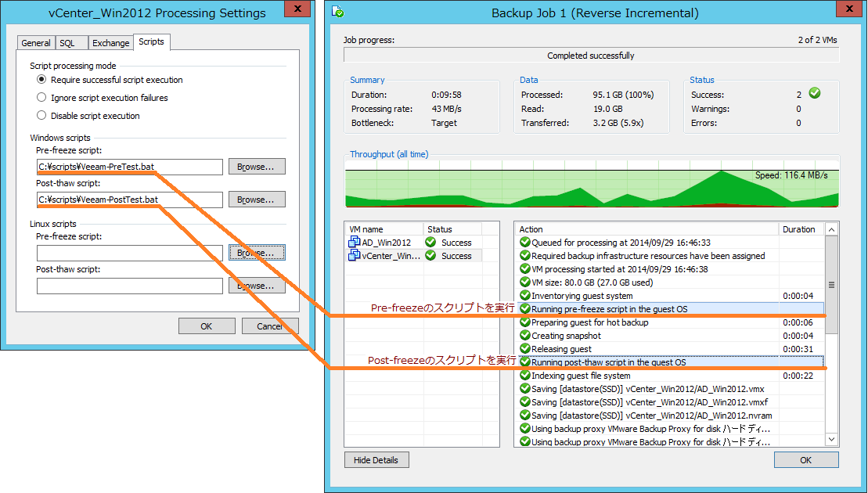The image size is (868, 493).
Task: Click the Linux post-thaw script field
Action: click(x=130, y=286)
